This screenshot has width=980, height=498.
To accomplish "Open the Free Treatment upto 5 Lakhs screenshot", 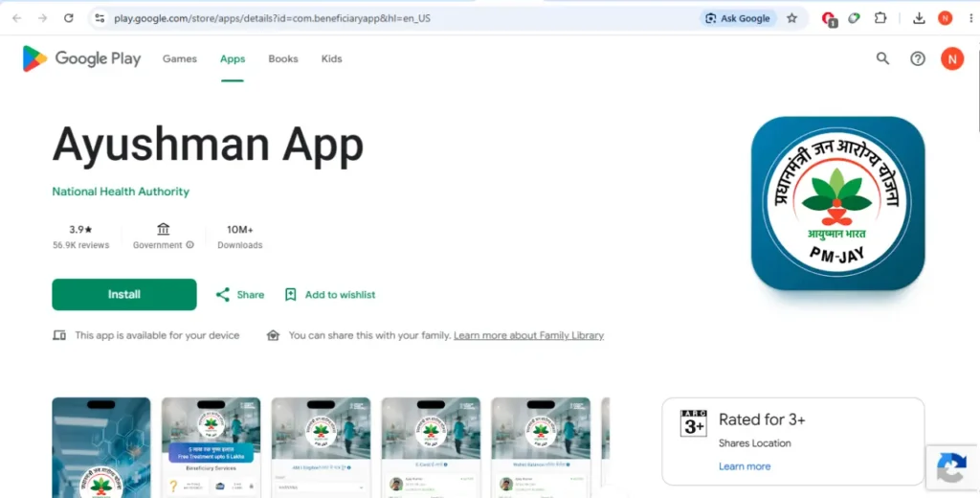I will (x=212, y=447).
